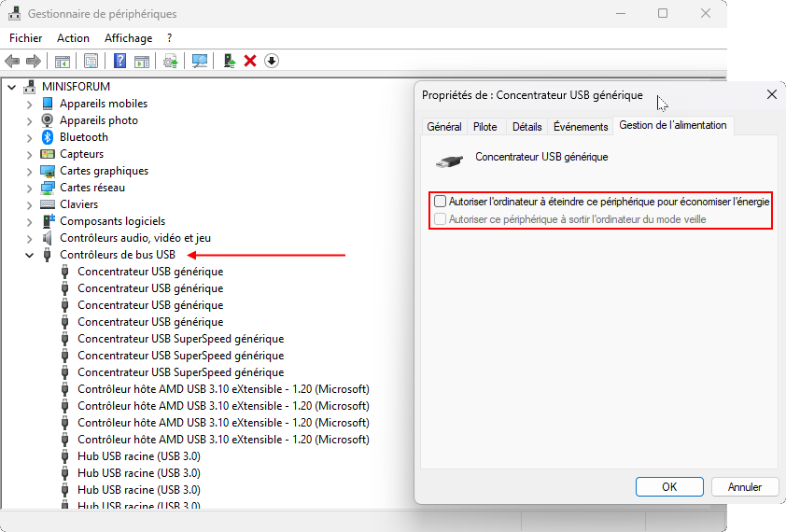The height and width of the screenshot is (532, 786).
Task: Expand the Cartes réseau node
Action: click(x=30, y=188)
